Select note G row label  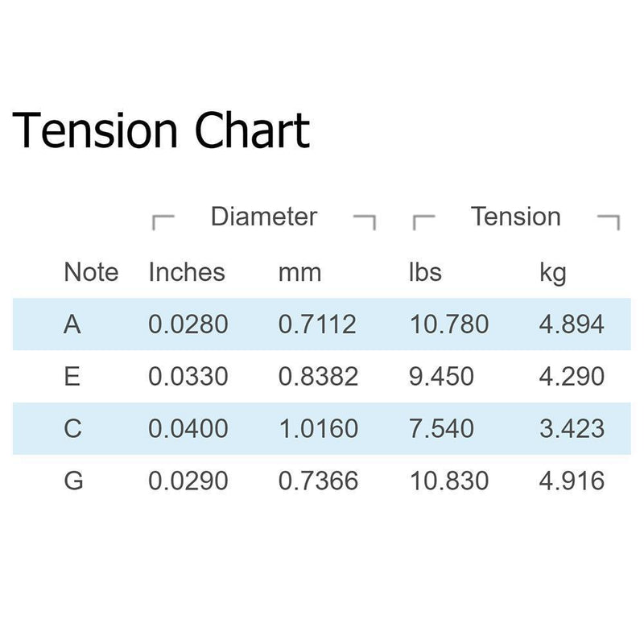pyautogui.click(x=73, y=481)
